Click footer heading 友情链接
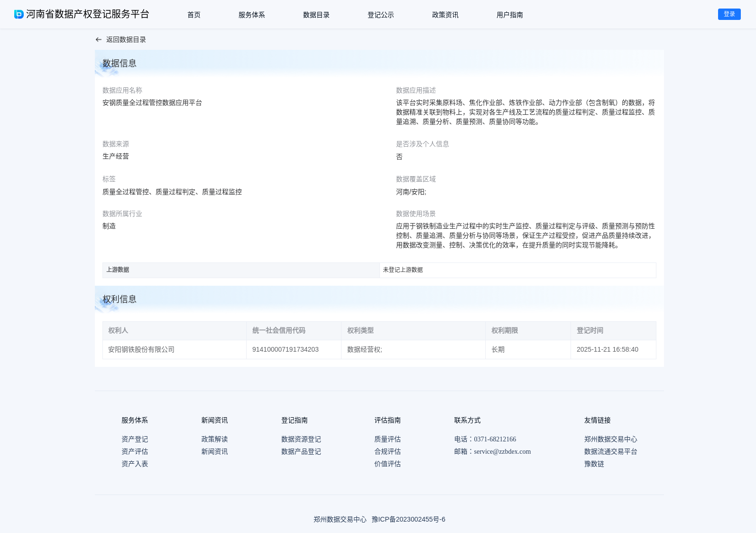The image size is (756, 533). pyautogui.click(x=598, y=421)
